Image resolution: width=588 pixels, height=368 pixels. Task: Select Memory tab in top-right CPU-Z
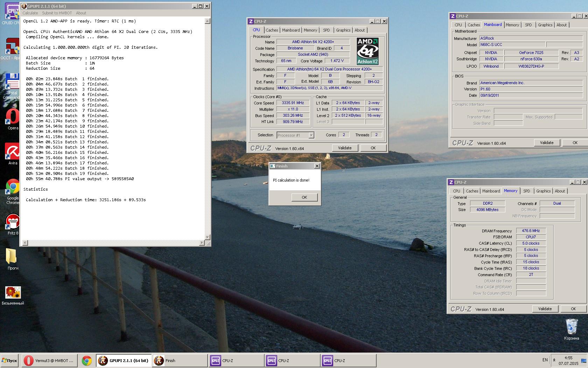tap(512, 25)
